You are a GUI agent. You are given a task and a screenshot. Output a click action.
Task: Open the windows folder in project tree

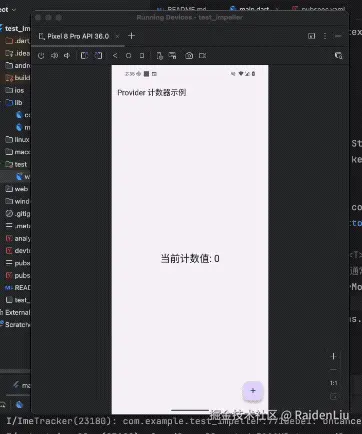click(18, 201)
